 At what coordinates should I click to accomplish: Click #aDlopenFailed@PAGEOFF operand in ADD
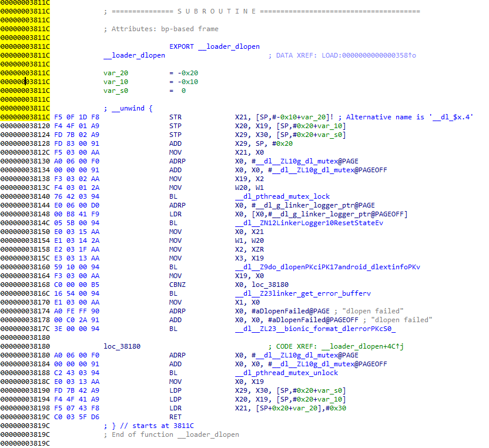click(x=313, y=320)
